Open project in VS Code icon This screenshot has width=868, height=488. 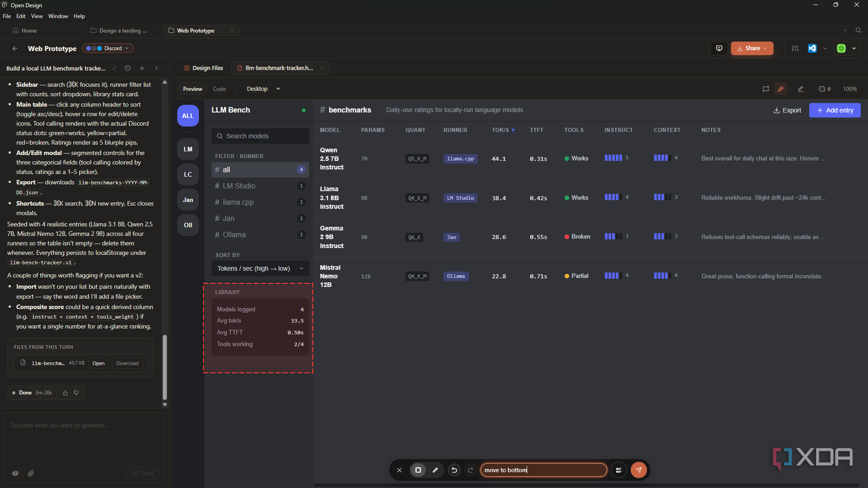click(x=812, y=48)
